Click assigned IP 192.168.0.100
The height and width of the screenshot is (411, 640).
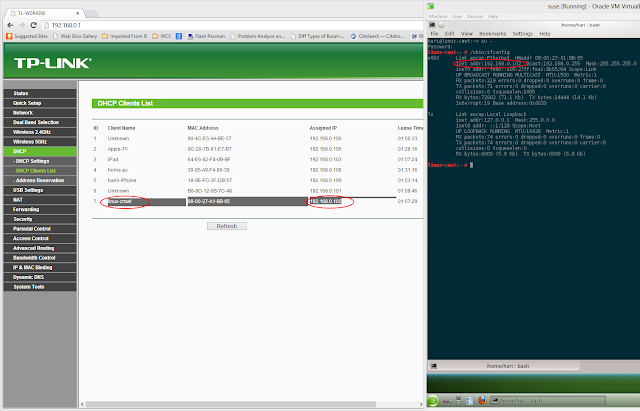point(326,138)
